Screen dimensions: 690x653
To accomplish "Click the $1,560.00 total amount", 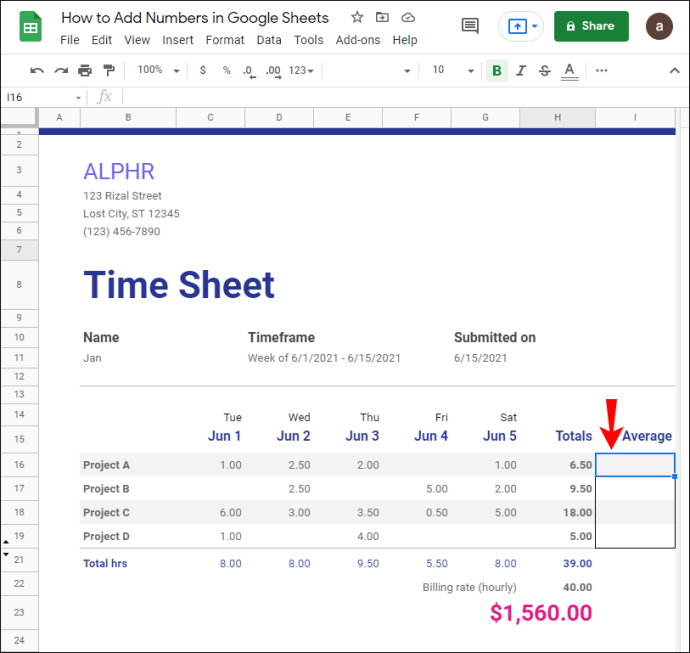I will coord(541,613).
